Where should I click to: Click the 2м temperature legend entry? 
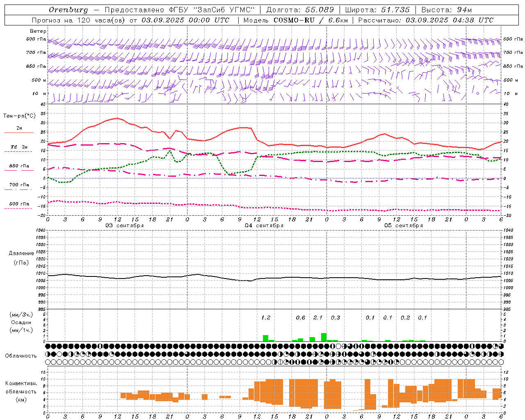tap(19, 128)
